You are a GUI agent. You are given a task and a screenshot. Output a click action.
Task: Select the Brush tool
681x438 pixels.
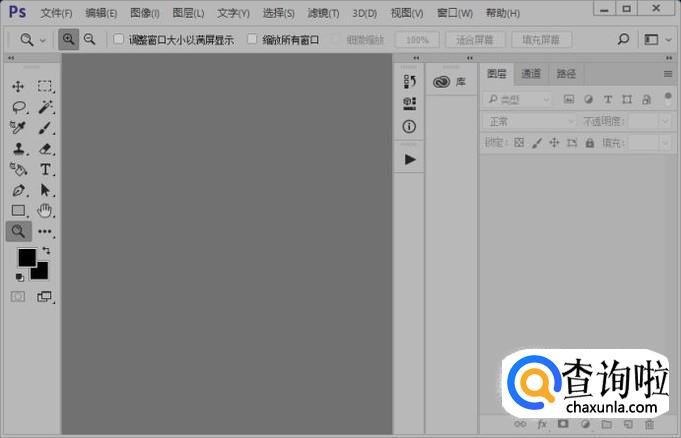pos(45,128)
